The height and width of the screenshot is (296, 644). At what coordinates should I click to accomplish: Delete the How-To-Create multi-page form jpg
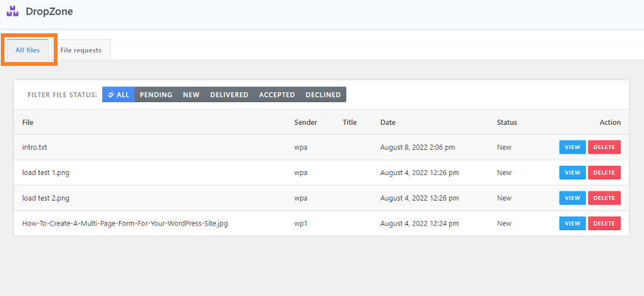click(604, 223)
